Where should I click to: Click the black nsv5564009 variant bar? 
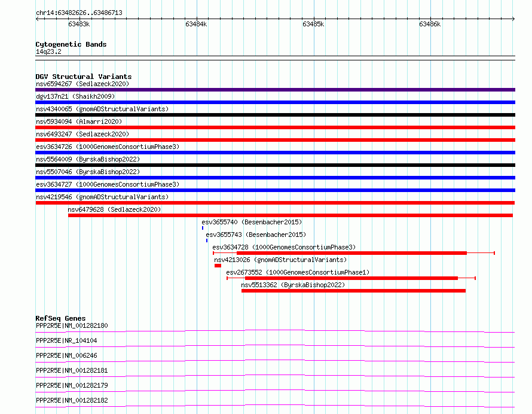pyautogui.click(x=275, y=165)
